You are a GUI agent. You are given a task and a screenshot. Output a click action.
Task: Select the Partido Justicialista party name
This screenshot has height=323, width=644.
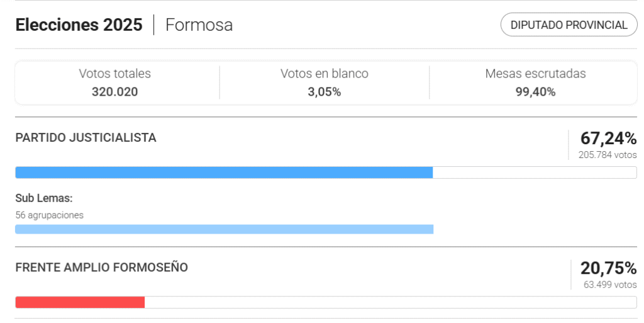click(x=86, y=138)
